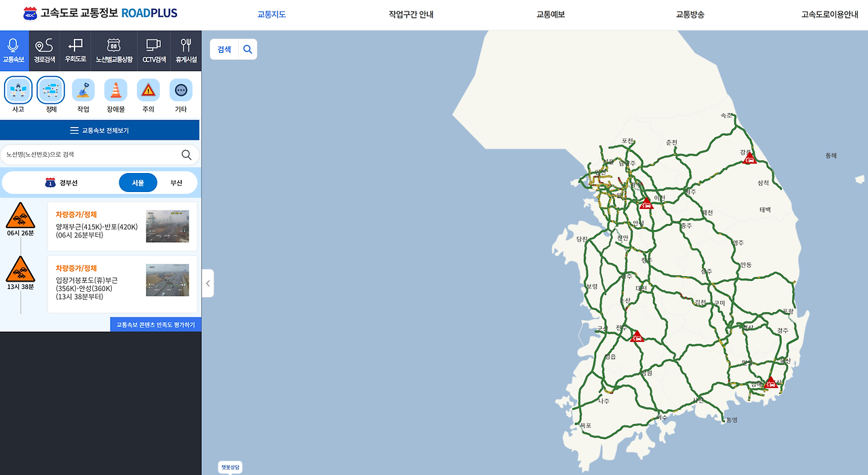Click the 목포 city label on map

click(x=585, y=425)
